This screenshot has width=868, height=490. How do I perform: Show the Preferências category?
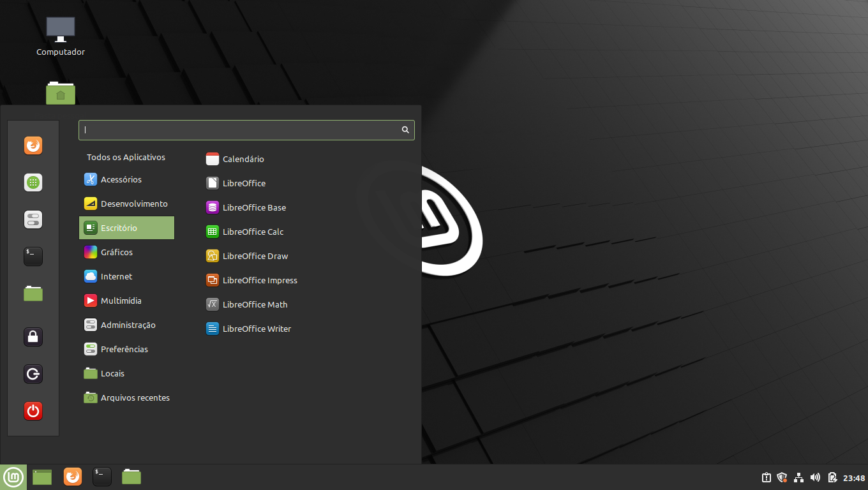click(126, 350)
